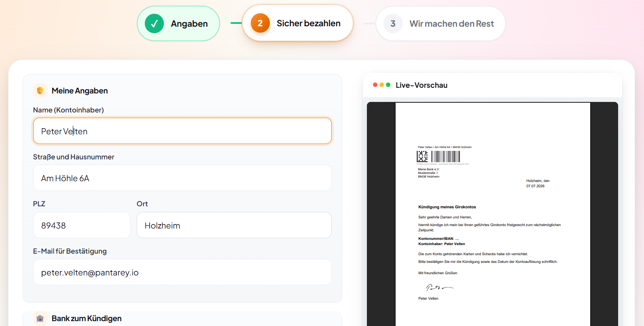Click the Mit freundlichen Grüßen line in preview
The height and width of the screenshot is (326, 644).
438,273
